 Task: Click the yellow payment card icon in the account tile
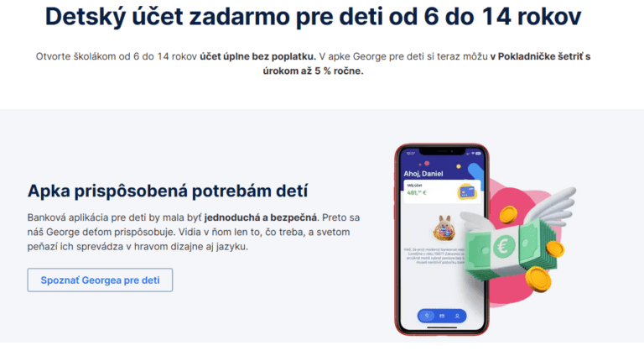467,192
